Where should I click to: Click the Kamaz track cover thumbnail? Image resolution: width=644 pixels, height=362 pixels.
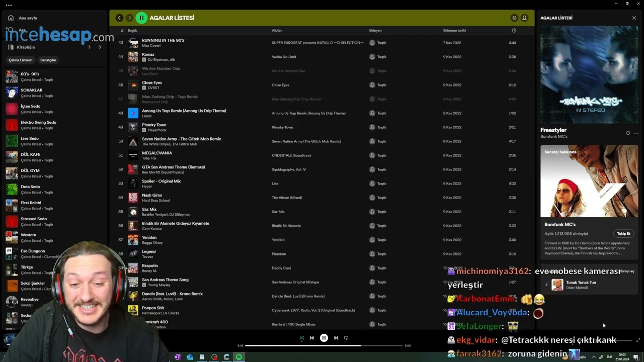[133, 57]
